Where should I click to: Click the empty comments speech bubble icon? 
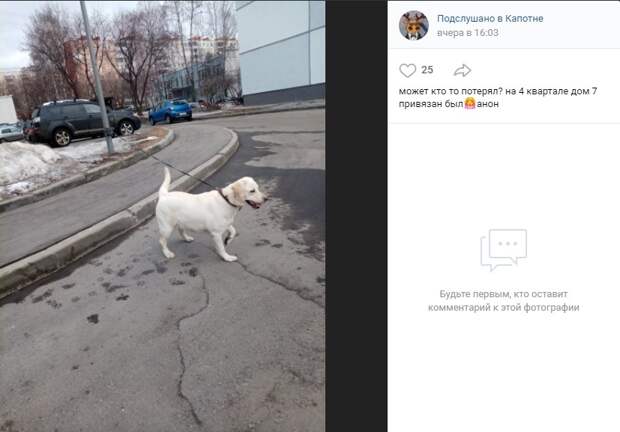pyautogui.click(x=503, y=249)
